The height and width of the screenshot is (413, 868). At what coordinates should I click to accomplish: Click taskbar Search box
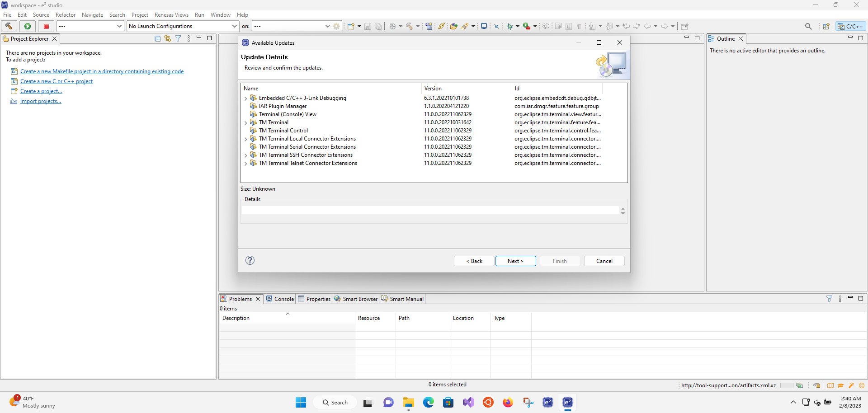click(335, 402)
